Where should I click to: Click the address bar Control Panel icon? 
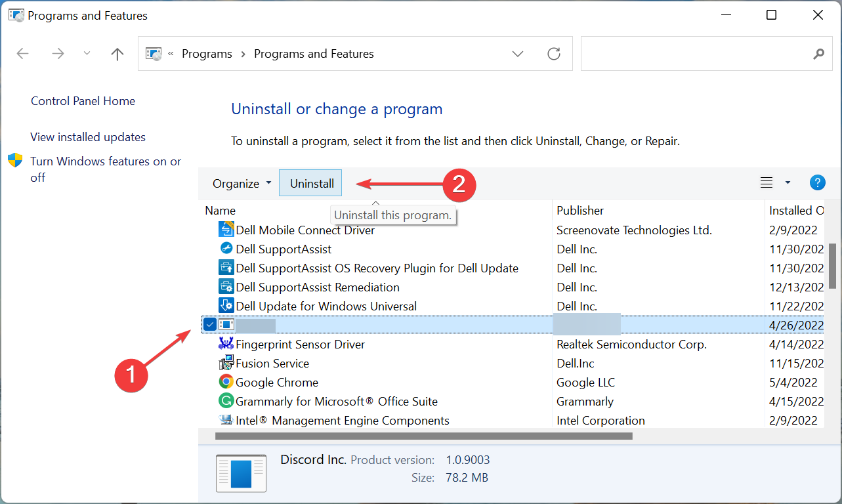click(154, 54)
